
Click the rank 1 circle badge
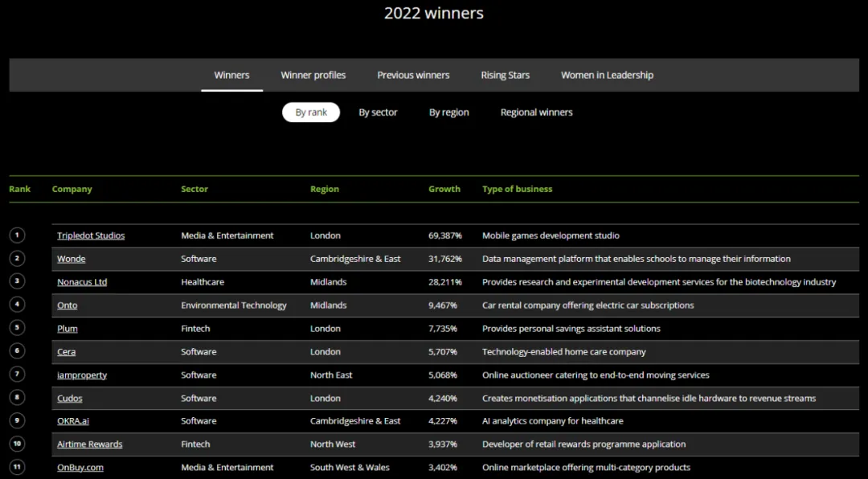18,235
